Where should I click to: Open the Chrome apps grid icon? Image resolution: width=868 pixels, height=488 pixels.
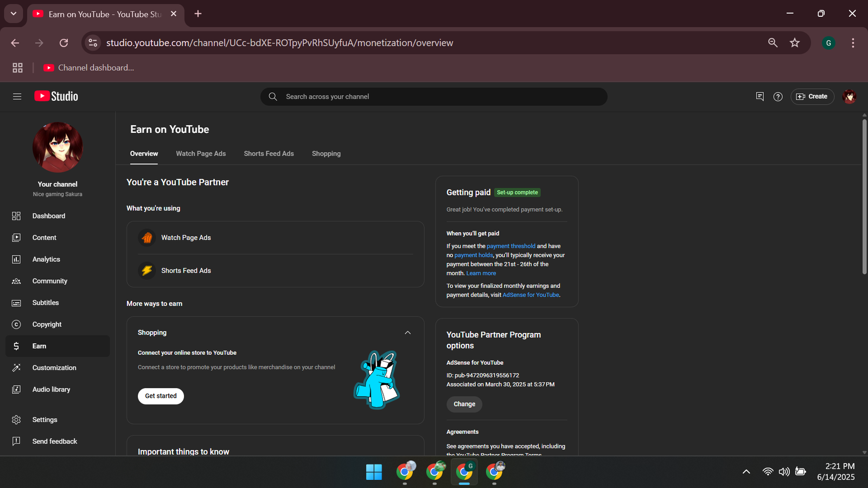(x=17, y=68)
